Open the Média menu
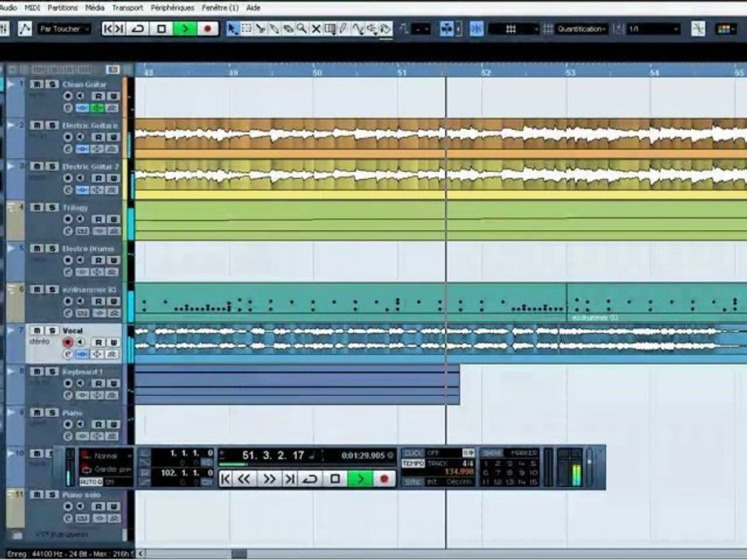Viewport: 747px width, 560px height. (x=95, y=8)
